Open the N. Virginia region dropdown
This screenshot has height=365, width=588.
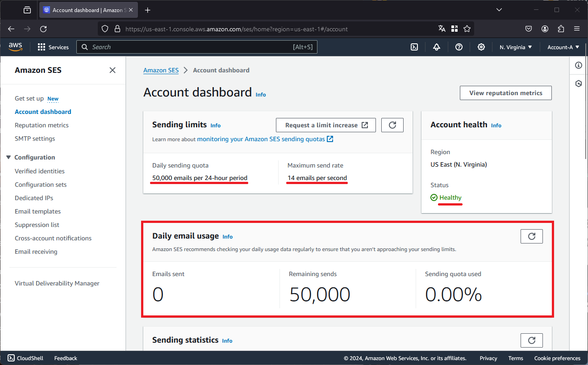point(516,47)
